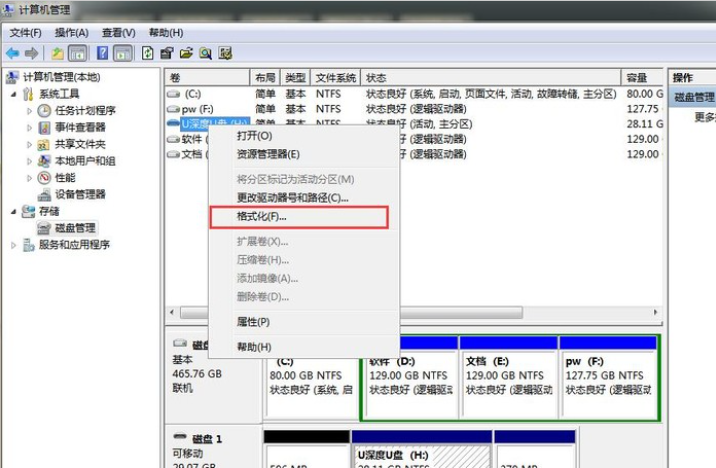The width and height of the screenshot is (716, 468).
Task: Select 计算机管理(本地) root node
Action: coord(61,77)
